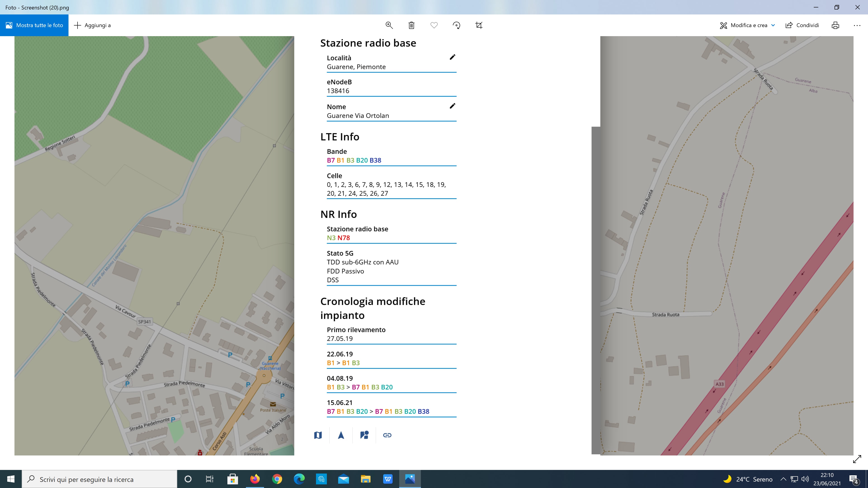Click the print icon

tap(835, 25)
